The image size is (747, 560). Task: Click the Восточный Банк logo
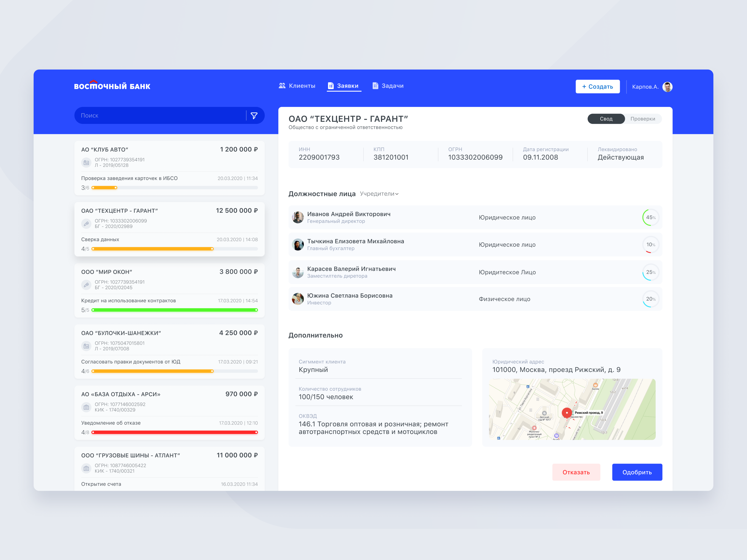click(112, 85)
